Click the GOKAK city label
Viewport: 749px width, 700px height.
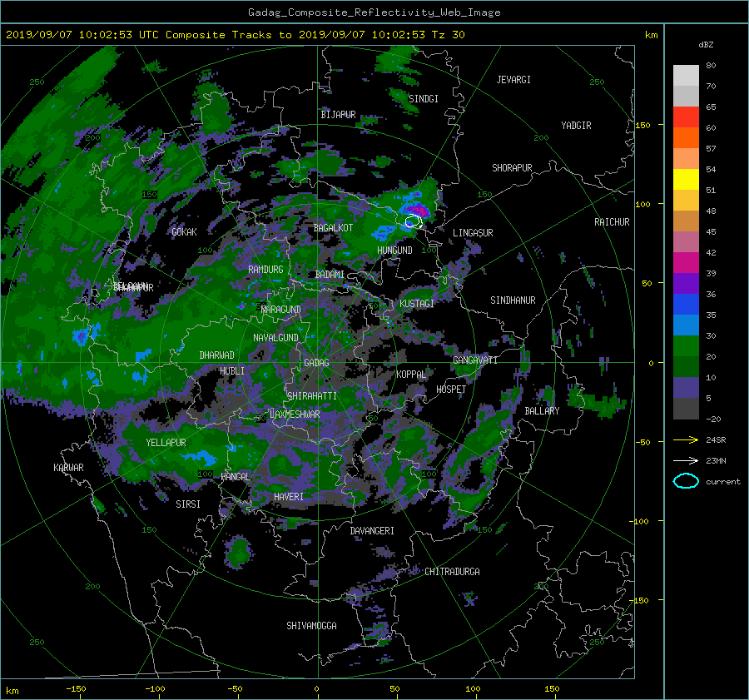pos(184,231)
